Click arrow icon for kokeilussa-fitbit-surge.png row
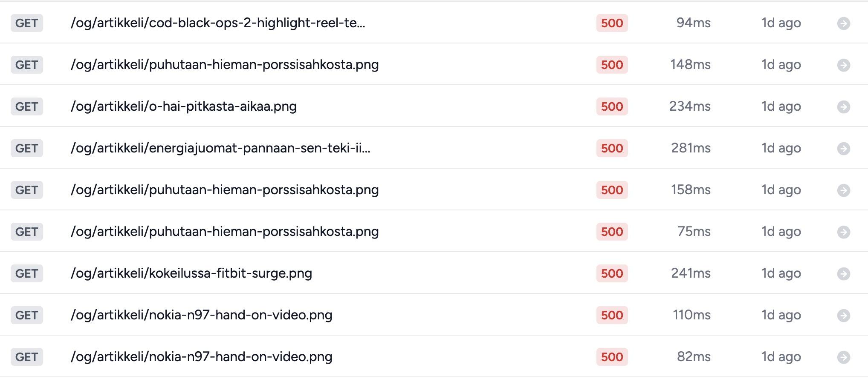The image size is (868, 379). (x=843, y=274)
